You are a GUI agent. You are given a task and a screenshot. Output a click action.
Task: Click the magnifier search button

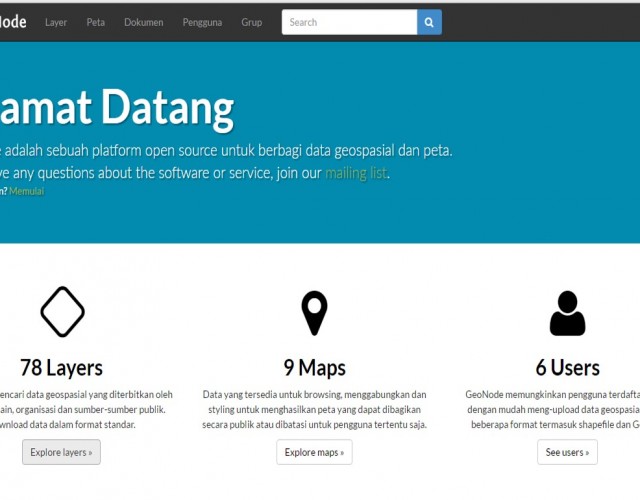tap(429, 22)
